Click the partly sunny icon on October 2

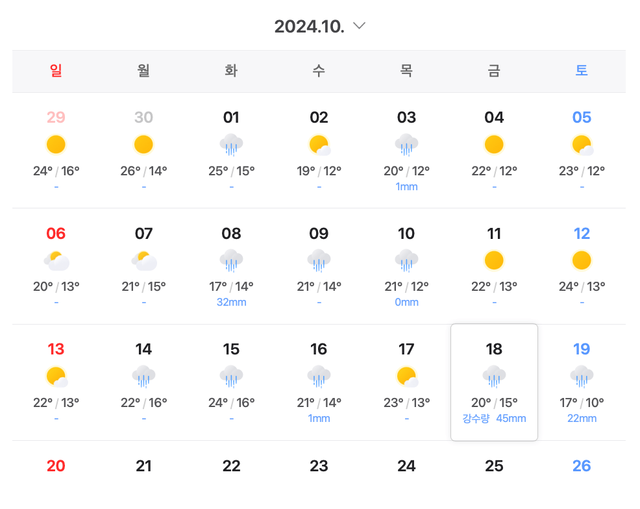[x=319, y=145]
